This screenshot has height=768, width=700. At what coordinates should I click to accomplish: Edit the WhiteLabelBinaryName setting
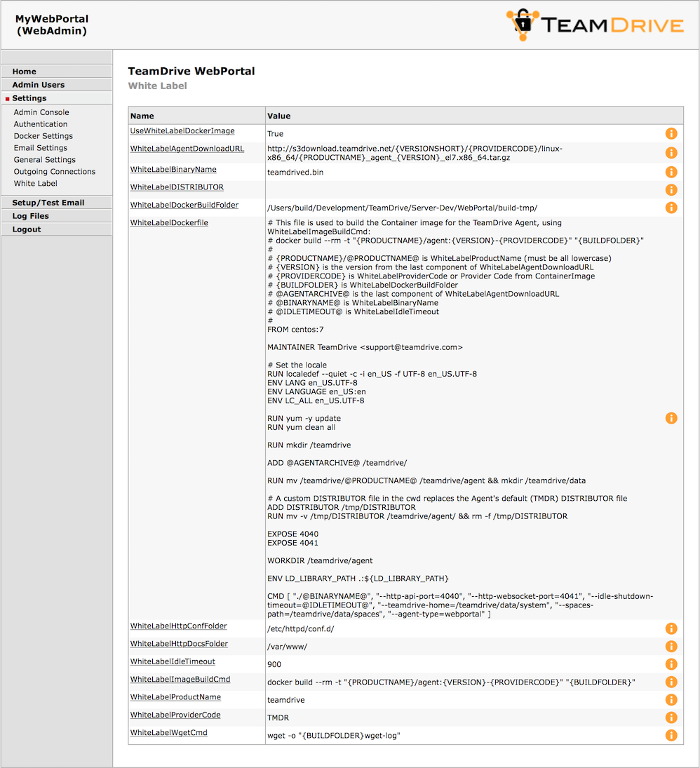(x=173, y=169)
